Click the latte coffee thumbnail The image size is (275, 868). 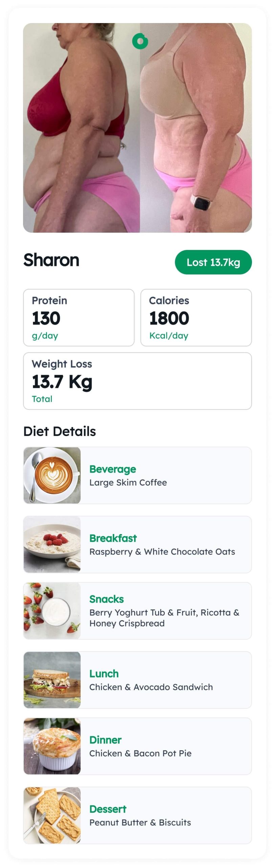tap(52, 475)
